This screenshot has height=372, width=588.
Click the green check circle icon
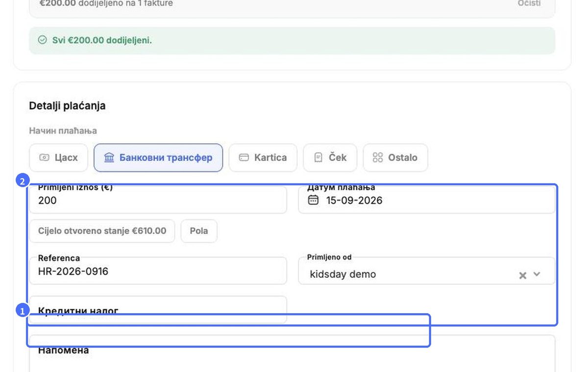pyautogui.click(x=43, y=40)
